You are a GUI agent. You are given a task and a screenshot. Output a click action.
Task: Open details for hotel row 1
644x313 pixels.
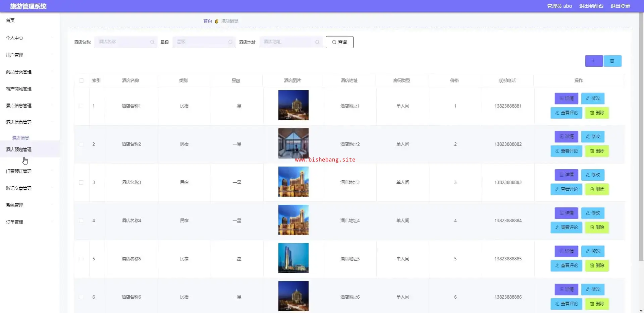pyautogui.click(x=566, y=99)
